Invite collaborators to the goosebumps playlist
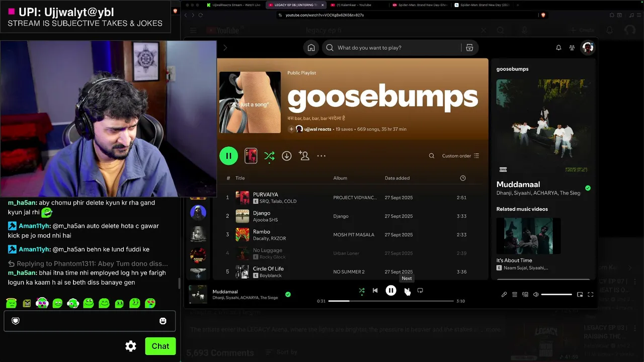The image size is (644, 362). coord(304,156)
